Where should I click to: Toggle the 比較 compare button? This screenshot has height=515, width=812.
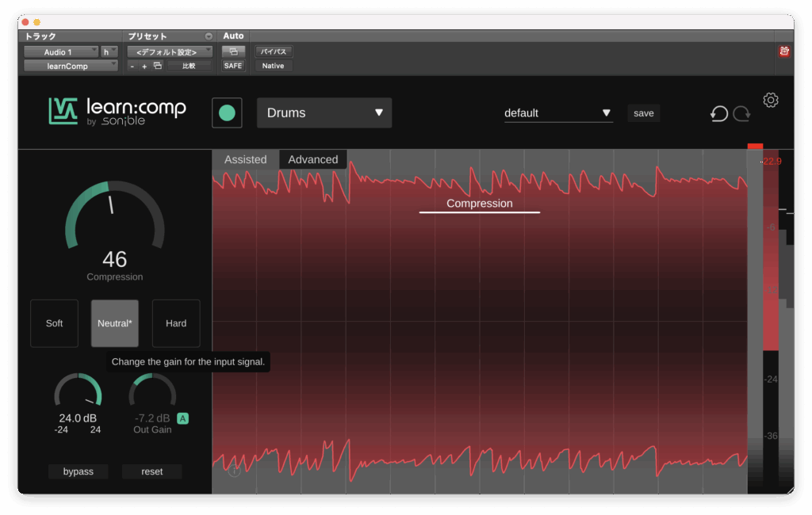pyautogui.click(x=189, y=66)
